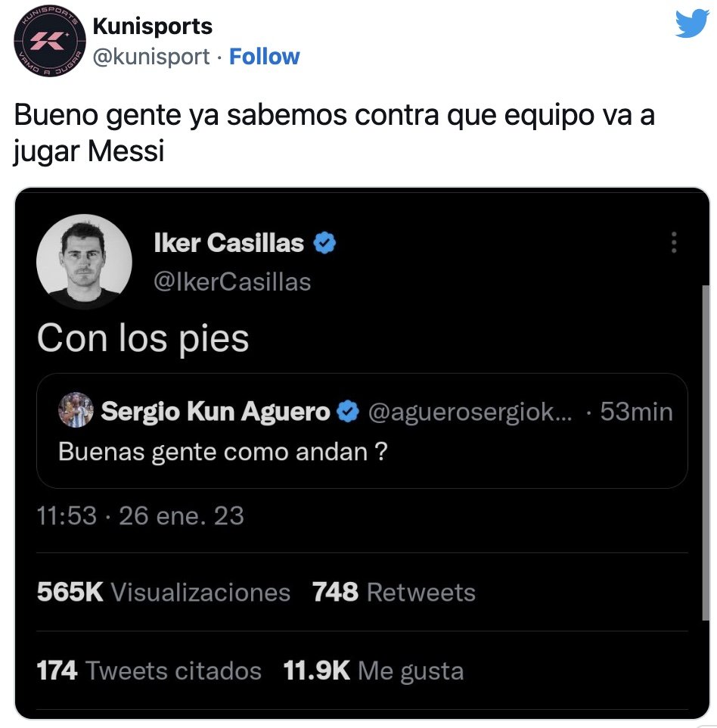Open the 11.9K Me gusta list
Viewport: 717px width, 728px height.
pos(374,670)
